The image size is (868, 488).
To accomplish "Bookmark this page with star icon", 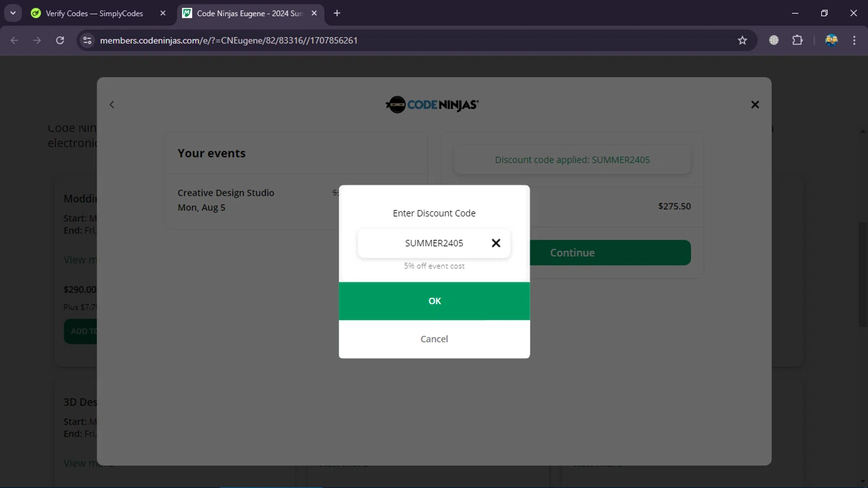I will coord(742,41).
